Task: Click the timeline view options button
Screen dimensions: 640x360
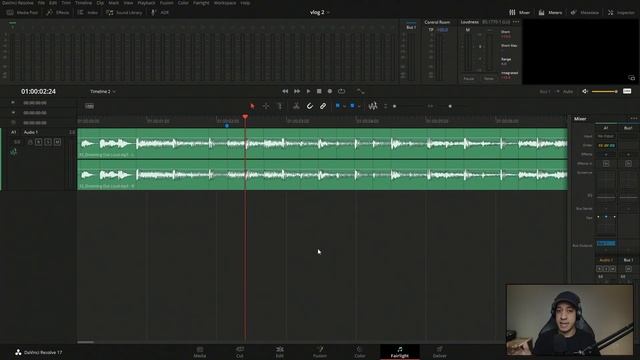Action: coord(89,106)
